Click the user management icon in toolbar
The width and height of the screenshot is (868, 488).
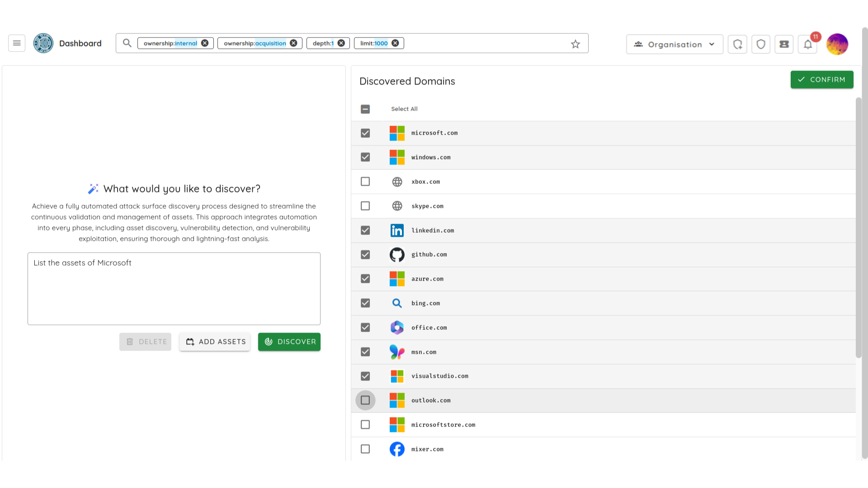tap(784, 43)
